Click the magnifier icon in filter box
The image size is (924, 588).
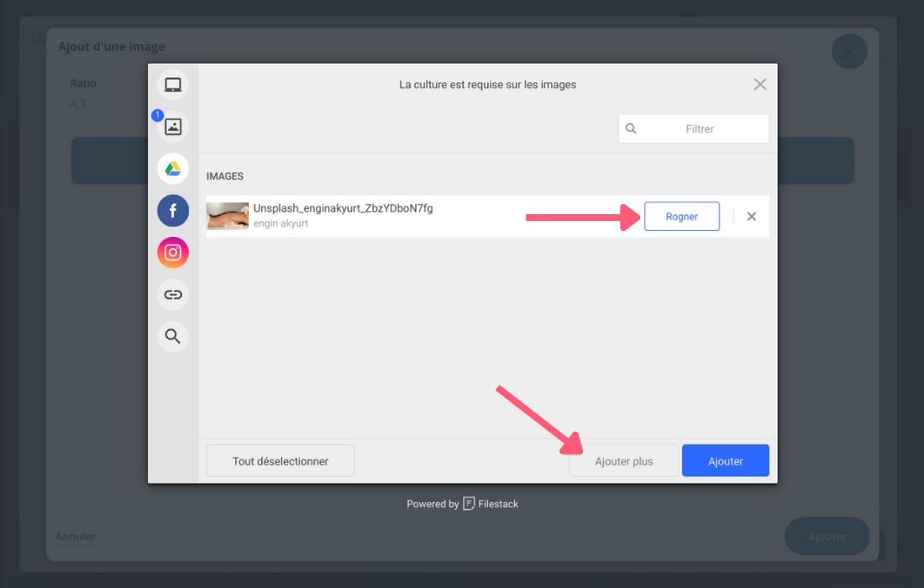631,129
